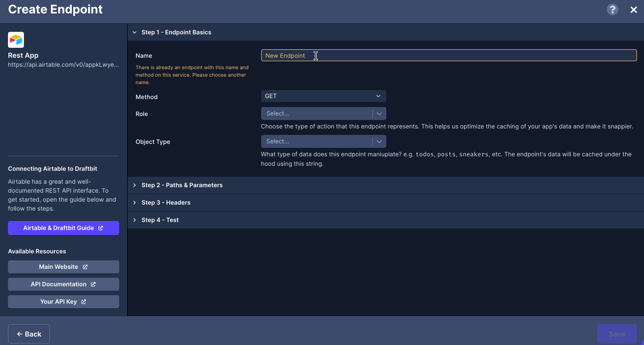Viewport: 644px width, 345px height.
Task: Click the Save button
Action: (617, 334)
